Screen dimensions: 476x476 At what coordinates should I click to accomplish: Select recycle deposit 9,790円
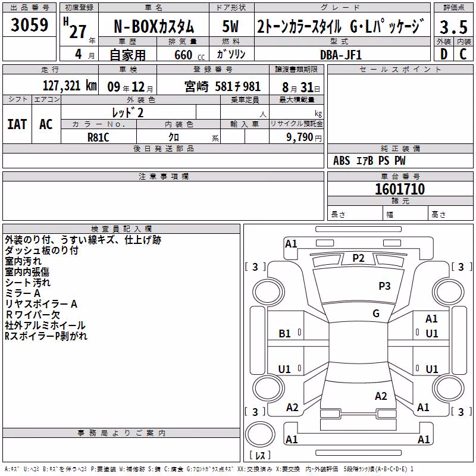coord(304,137)
